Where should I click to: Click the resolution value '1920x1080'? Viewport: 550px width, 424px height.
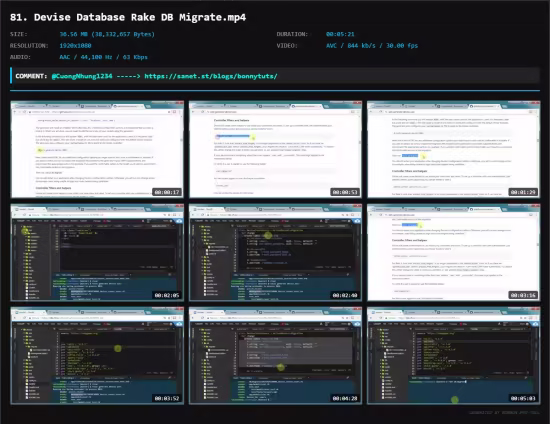coord(75,46)
